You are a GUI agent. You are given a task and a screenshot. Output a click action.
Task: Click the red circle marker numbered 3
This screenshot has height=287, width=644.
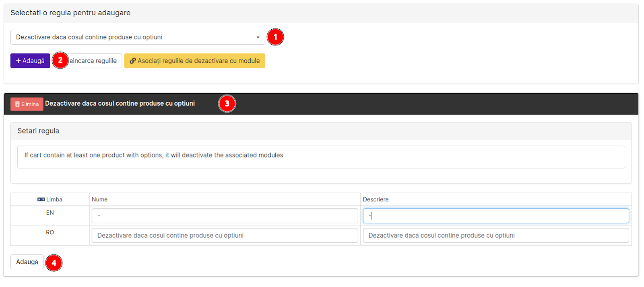coord(227,104)
